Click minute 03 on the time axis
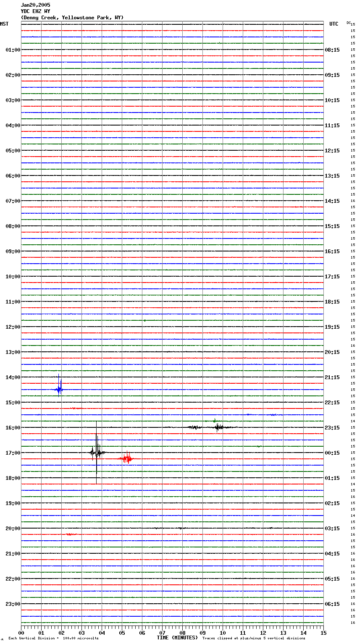Screen dimensions: 357x644 click(x=81, y=633)
